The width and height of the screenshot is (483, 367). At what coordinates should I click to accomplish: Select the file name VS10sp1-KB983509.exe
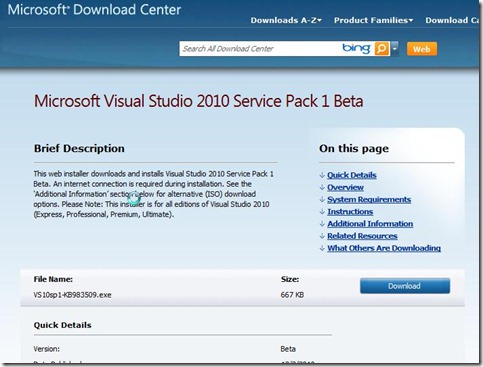click(72, 295)
